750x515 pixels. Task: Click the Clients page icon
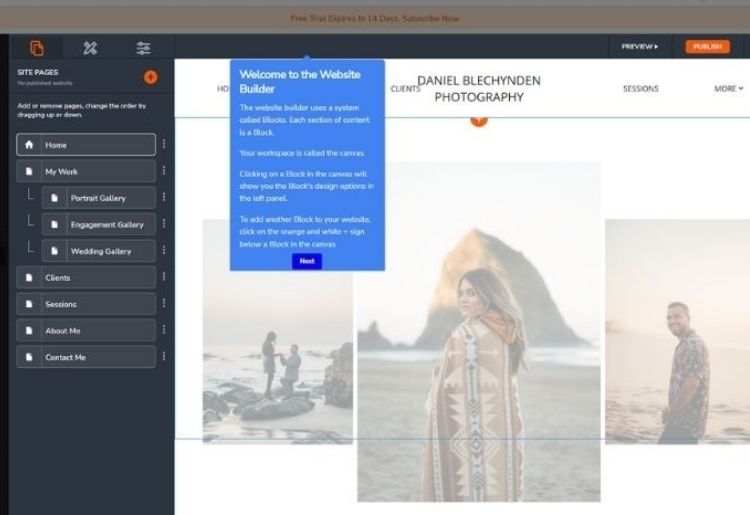pos(29,277)
